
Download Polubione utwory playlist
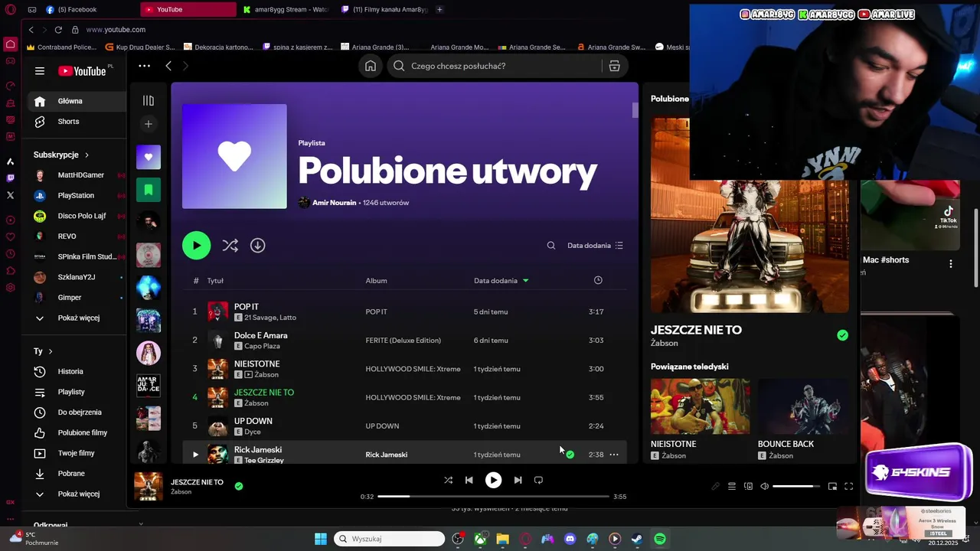click(x=258, y=246)
